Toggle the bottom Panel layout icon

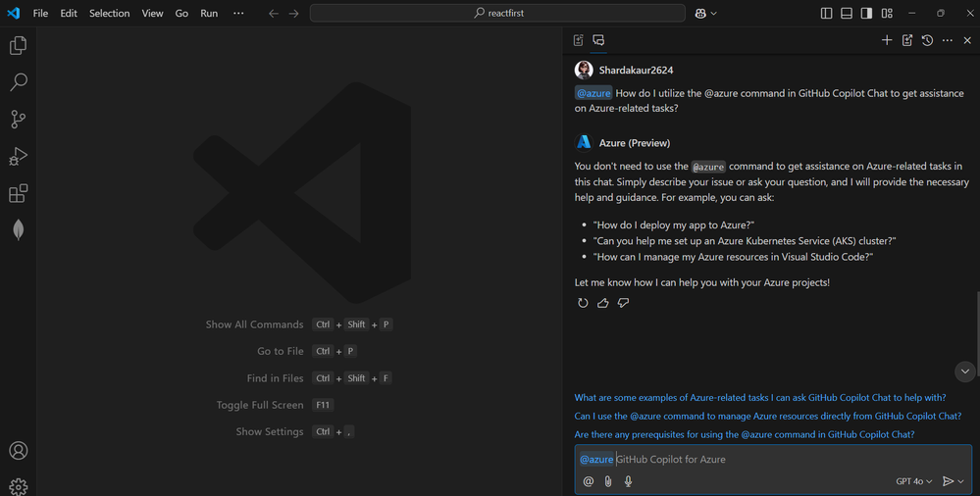coord(847,13)
